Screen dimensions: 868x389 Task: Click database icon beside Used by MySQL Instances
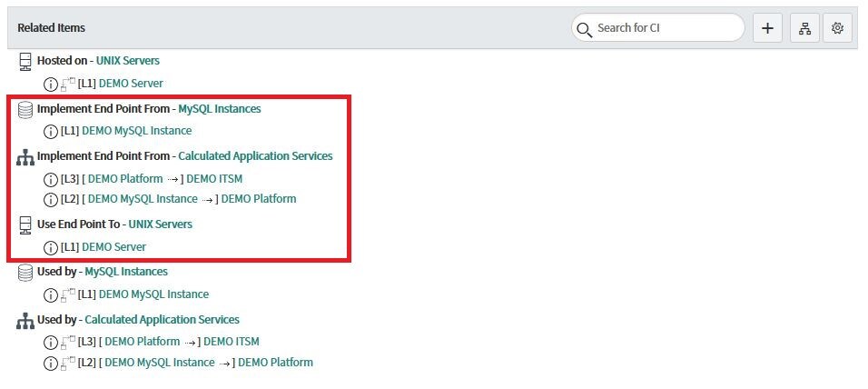tap(25, 273)
